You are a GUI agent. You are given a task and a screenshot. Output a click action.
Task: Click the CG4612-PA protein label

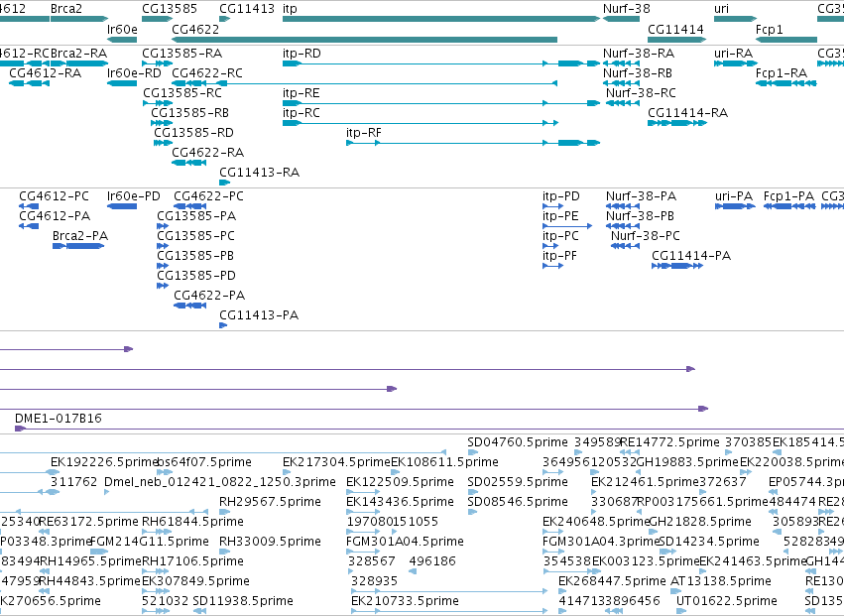(x=55, y=216)
